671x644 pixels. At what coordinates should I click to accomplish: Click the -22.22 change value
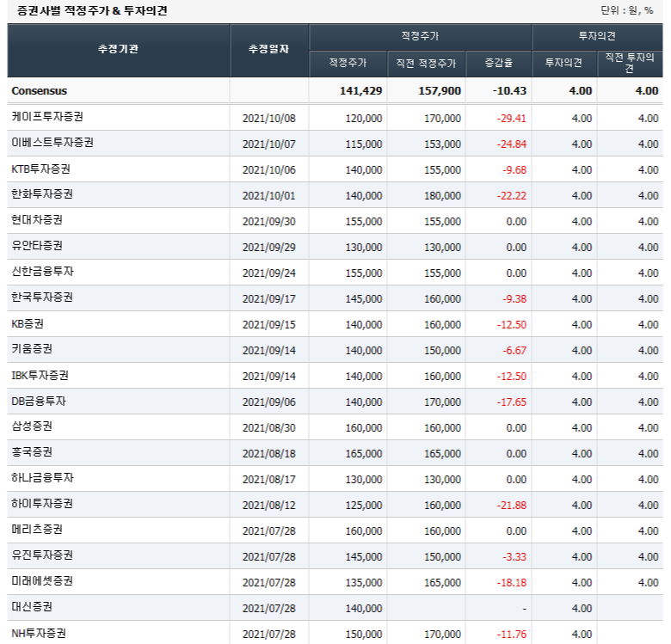511,196
